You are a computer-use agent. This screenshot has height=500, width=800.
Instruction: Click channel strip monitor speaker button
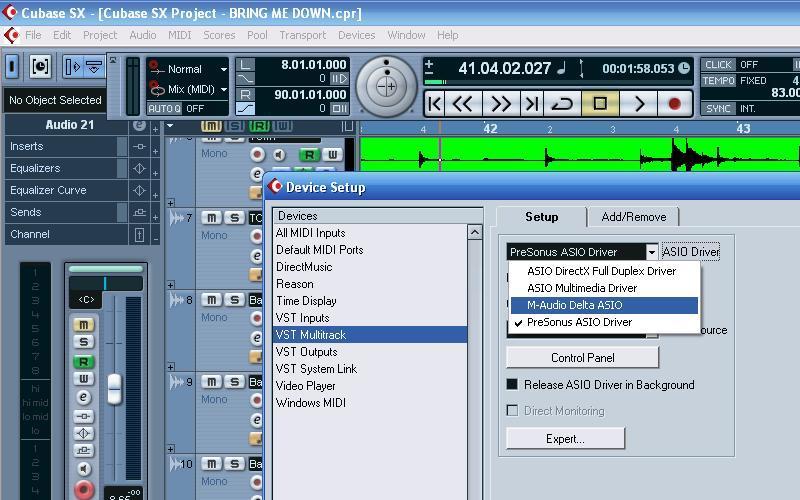(84, 468)
